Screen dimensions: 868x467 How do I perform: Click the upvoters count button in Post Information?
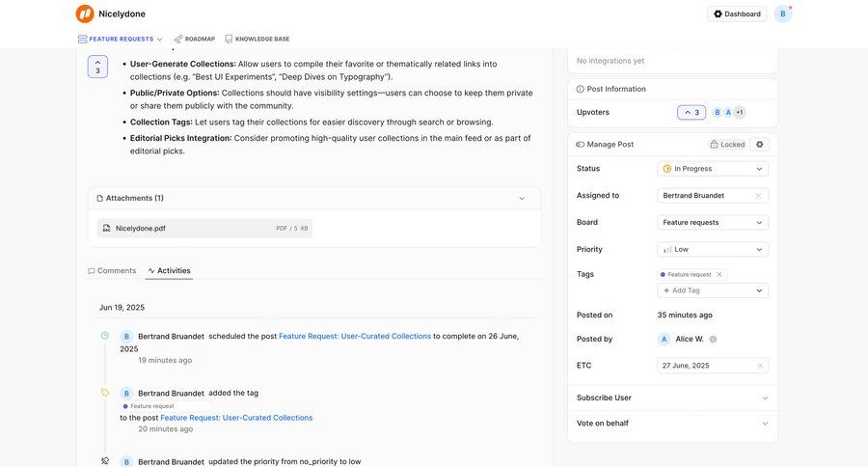(x=692, y=113)
